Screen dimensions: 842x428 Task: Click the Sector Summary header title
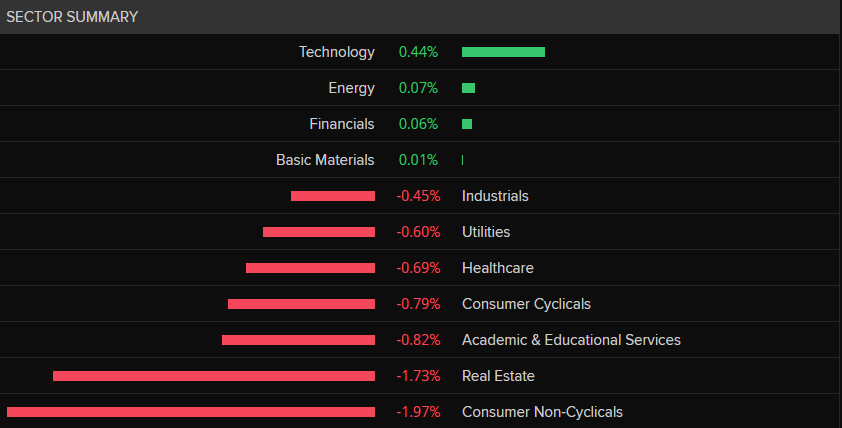click(73, 17)
